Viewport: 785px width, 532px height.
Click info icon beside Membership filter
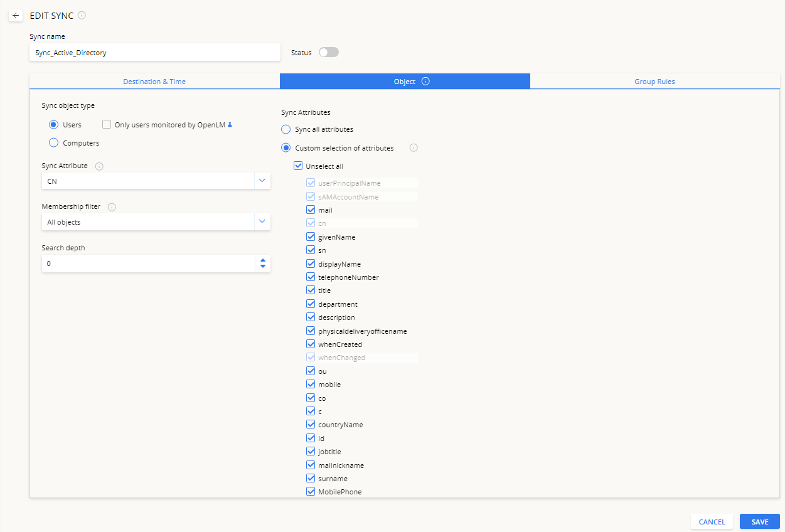[x=112, y=207]
